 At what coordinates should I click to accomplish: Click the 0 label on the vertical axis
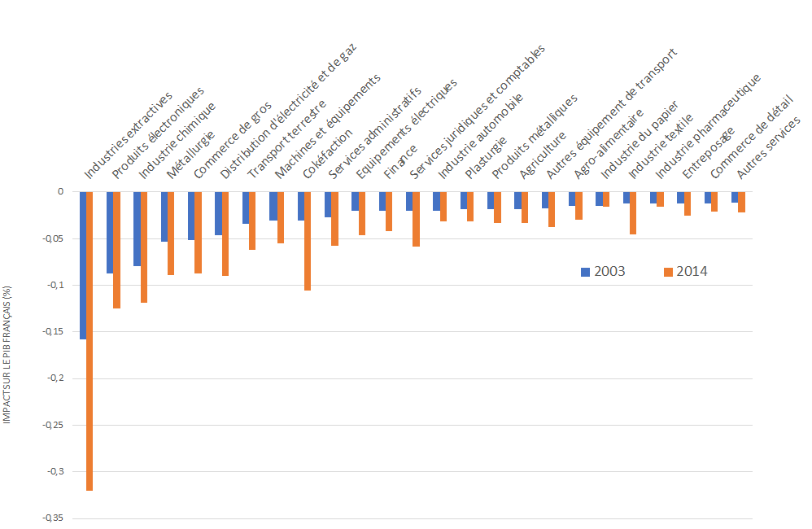60,192
